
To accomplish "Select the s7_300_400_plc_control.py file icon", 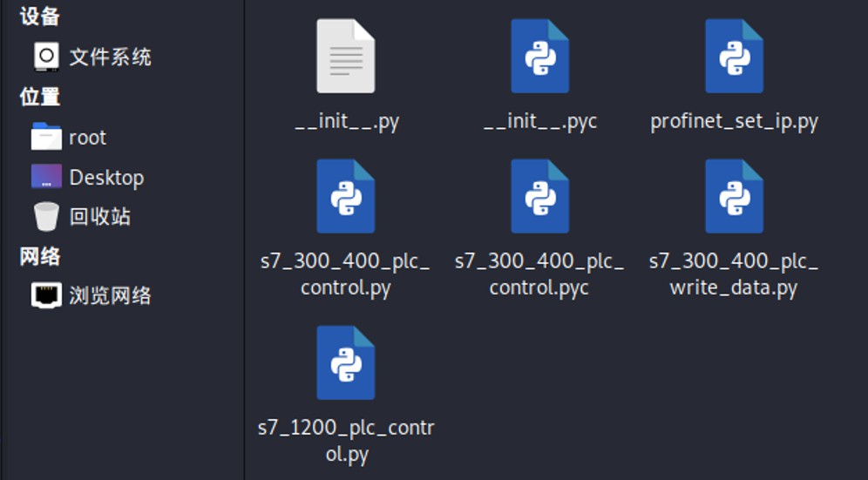I will click(x=346, y=196).
